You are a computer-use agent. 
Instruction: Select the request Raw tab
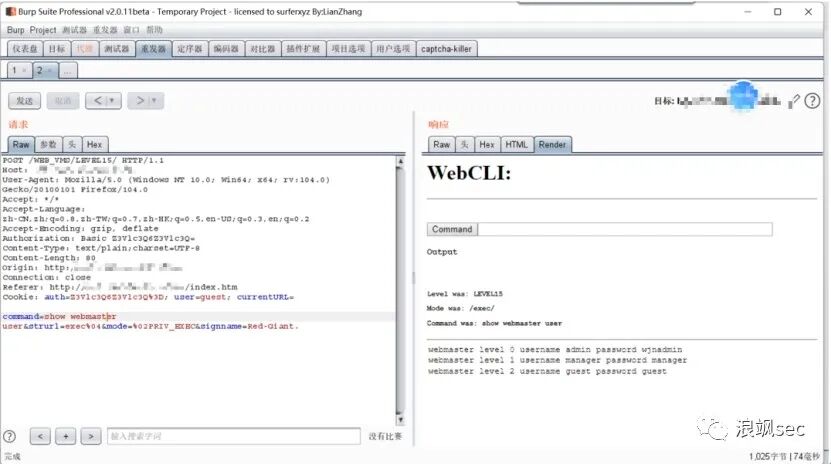click(x=21, y=145)
